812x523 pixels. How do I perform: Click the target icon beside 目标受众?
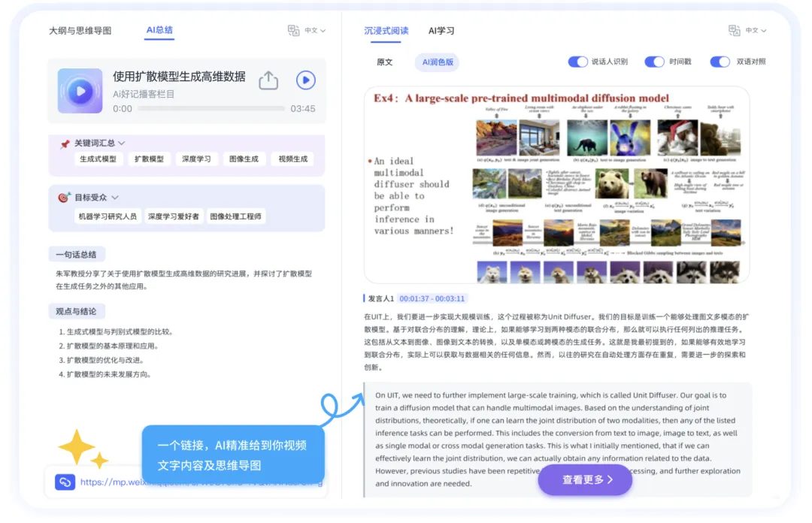[64, 198]
